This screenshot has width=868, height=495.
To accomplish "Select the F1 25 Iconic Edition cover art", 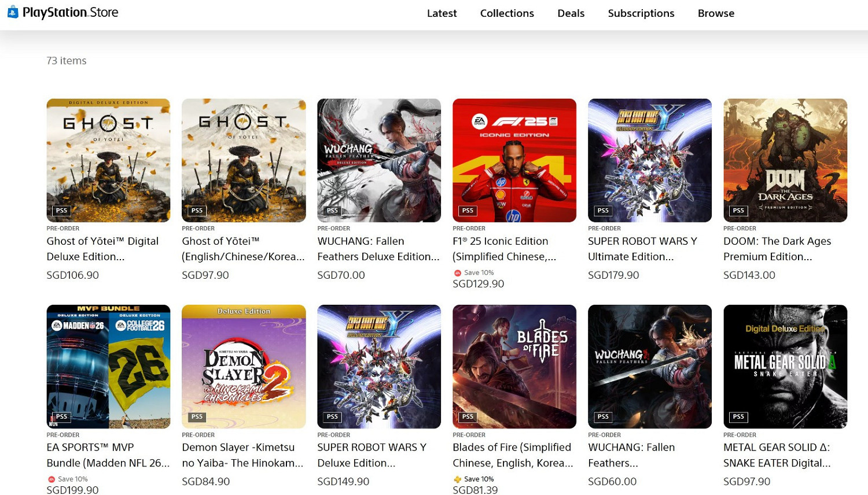I will point(514,160).
